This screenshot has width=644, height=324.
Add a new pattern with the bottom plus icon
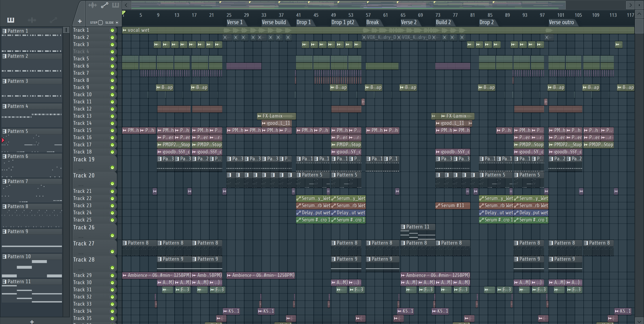(32, 322)
